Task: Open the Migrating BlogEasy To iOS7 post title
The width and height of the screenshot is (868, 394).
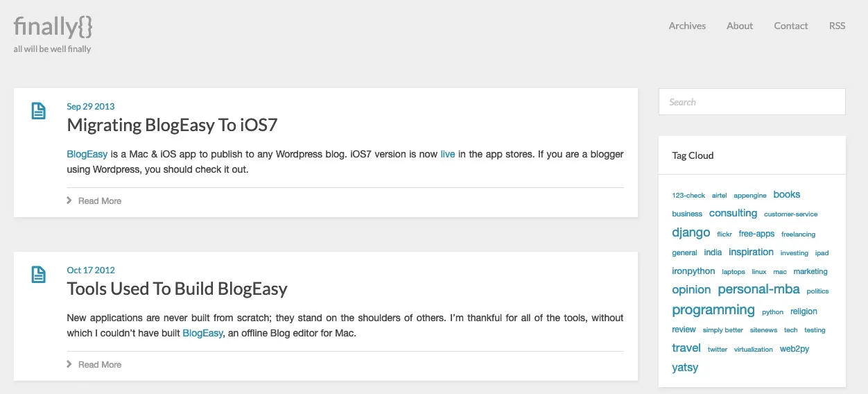Action: (x=172, y=125)
